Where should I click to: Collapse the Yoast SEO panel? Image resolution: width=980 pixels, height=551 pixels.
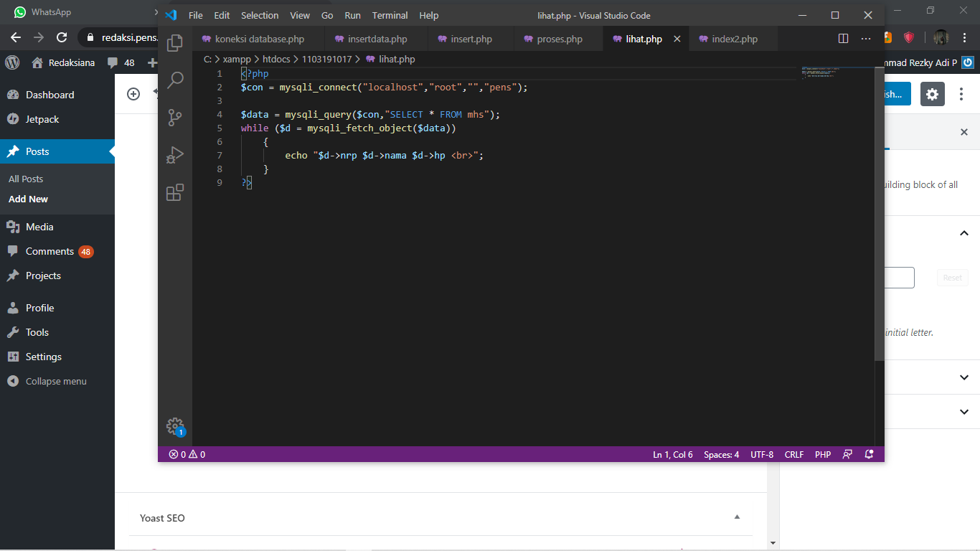point(737,517)
